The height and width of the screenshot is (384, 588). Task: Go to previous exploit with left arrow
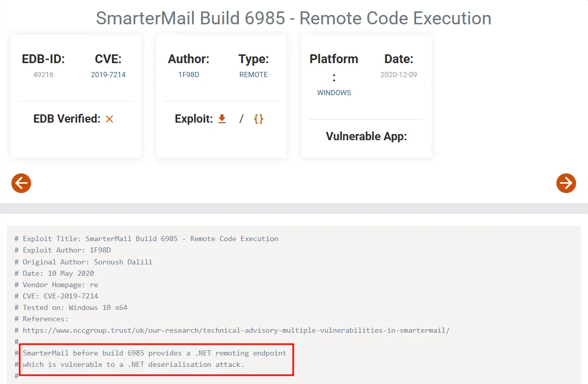[x=21, y=183]
